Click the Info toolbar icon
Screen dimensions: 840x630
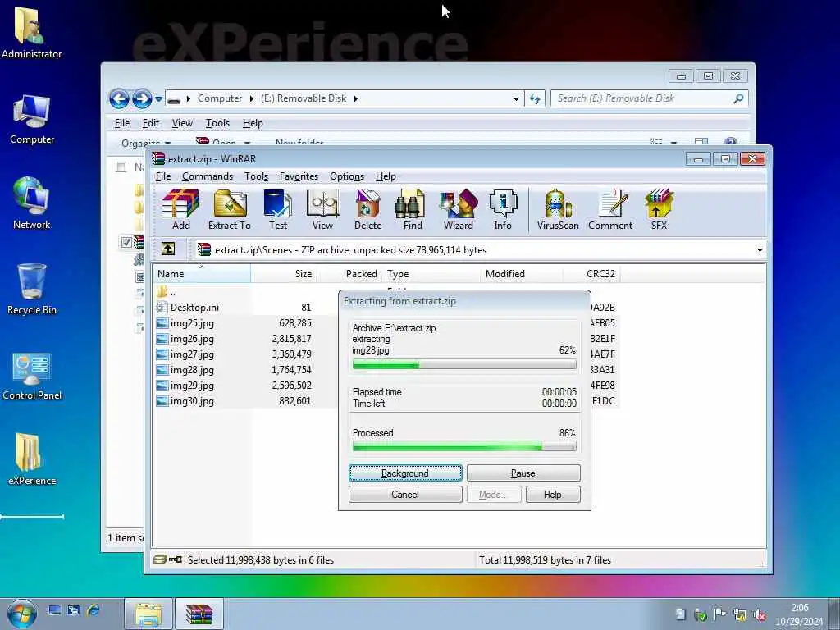(x=503, y=209)
